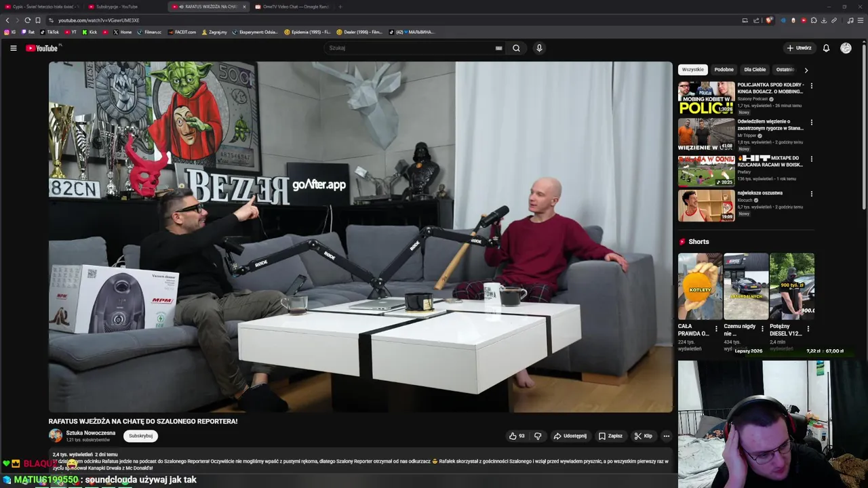Open the browser main menu icon
The width and height of the screenshot is (868, 488).
pos(860,20)
